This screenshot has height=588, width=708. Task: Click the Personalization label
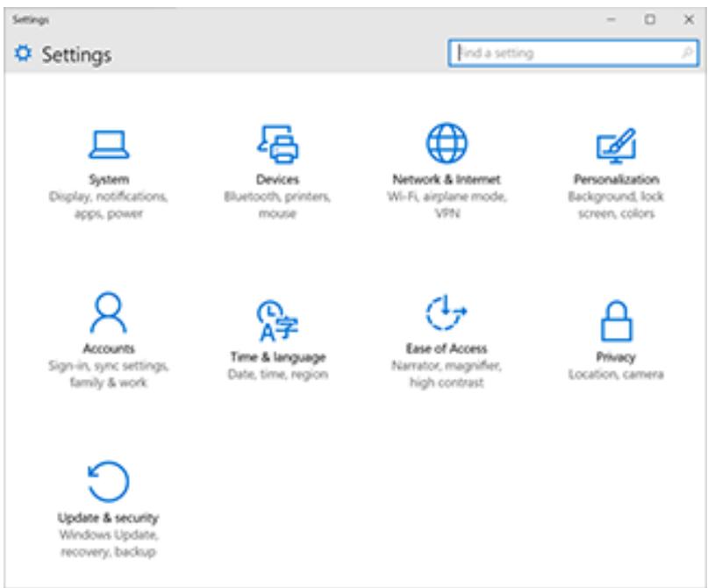click(617, 179)
